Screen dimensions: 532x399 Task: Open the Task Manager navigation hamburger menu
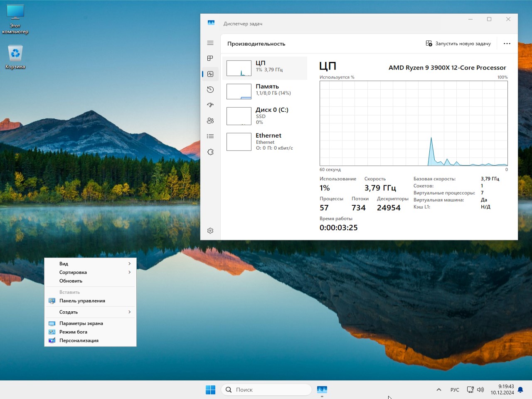[210, 43]
